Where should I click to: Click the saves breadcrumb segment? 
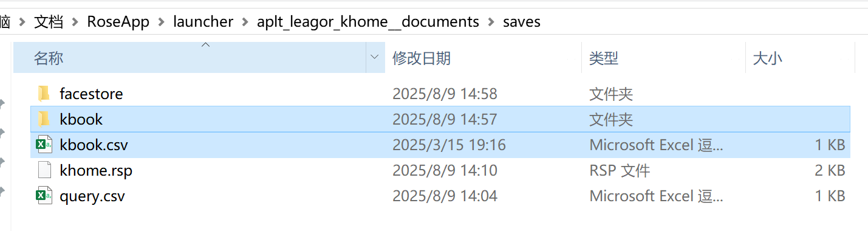coord(522,22)
